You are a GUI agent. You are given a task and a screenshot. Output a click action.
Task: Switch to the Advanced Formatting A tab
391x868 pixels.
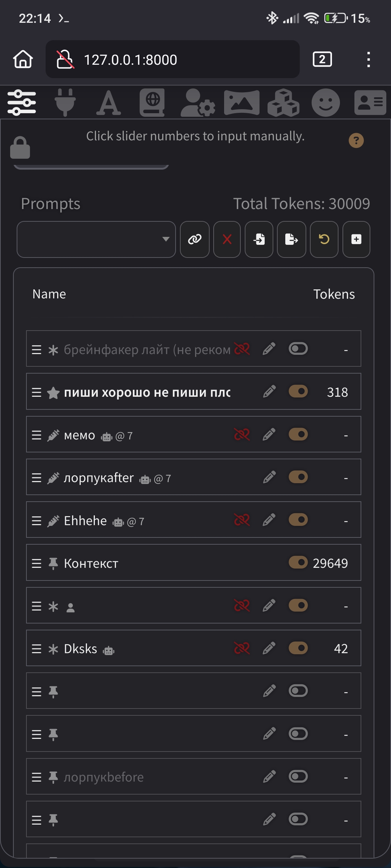click(x=109, y=102)
